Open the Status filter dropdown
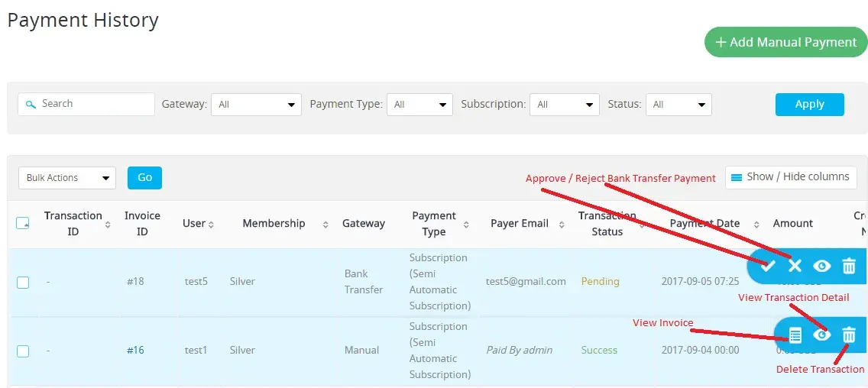 click(679, 105)
